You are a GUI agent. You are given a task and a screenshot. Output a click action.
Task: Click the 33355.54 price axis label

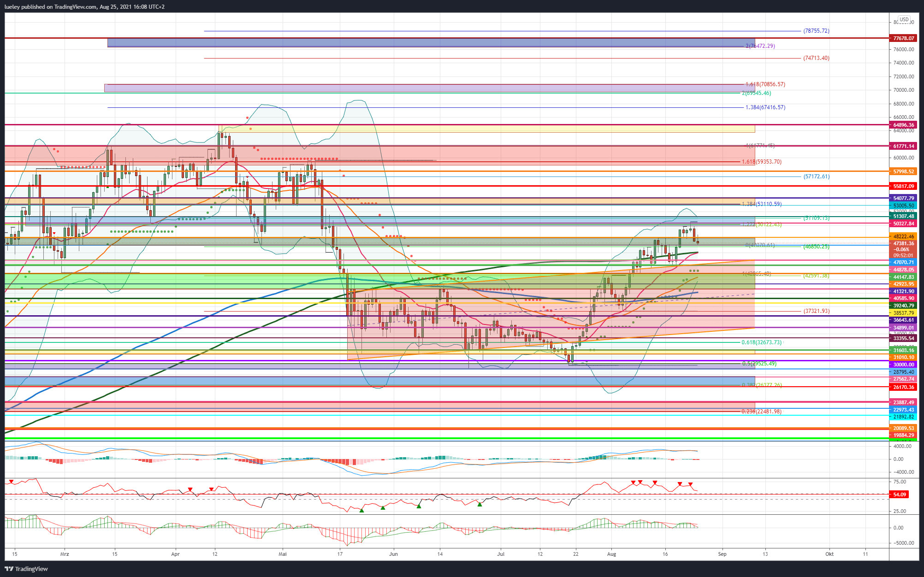click(x=903, y=338)
